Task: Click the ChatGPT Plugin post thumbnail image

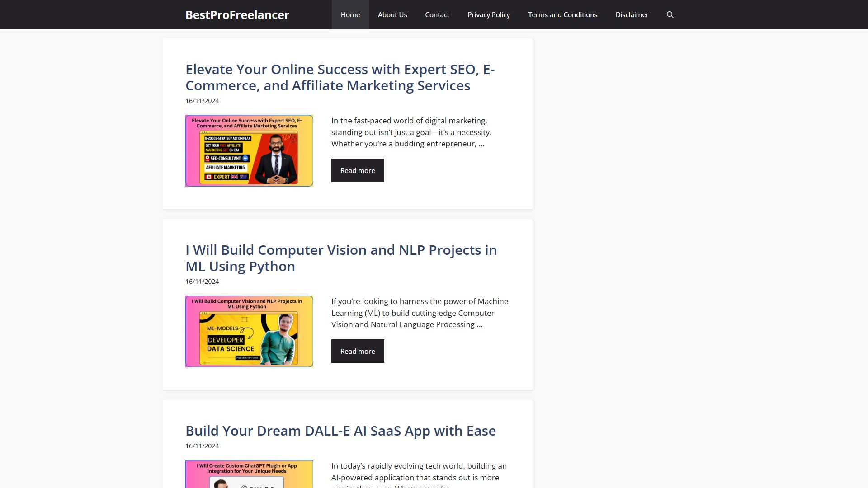Action: pyautogui.click(x=249, y=474)
